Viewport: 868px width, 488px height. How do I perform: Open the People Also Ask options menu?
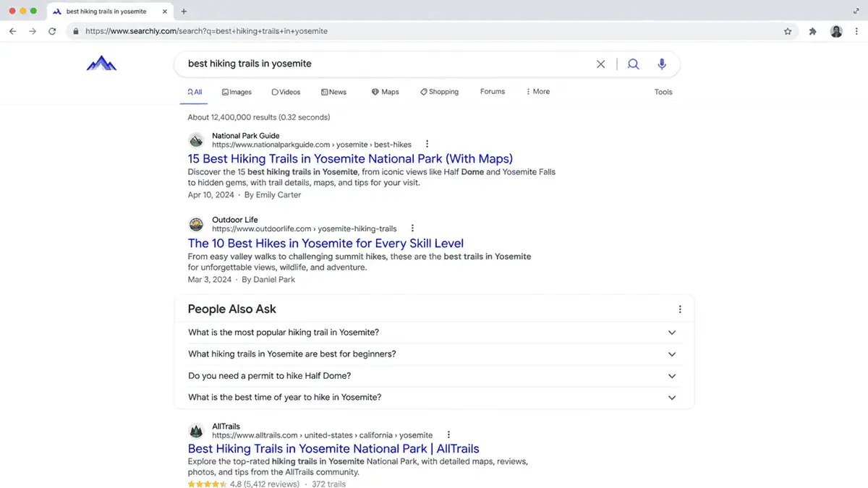[680, 309]
